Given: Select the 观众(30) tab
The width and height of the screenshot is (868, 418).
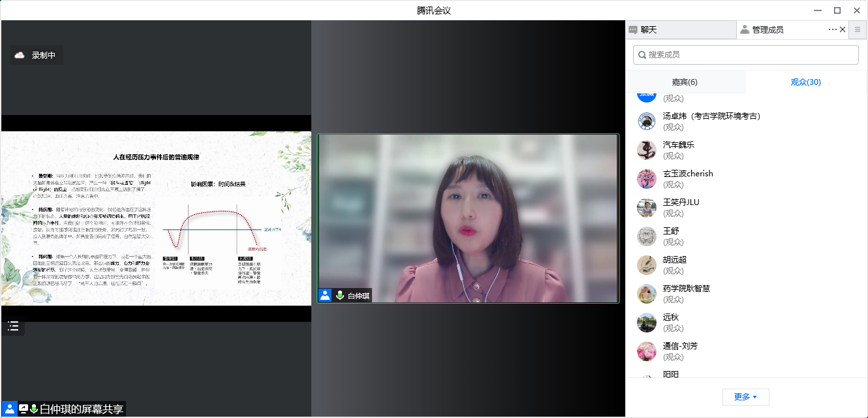Looking at the screenshot, I should [805, 82].
